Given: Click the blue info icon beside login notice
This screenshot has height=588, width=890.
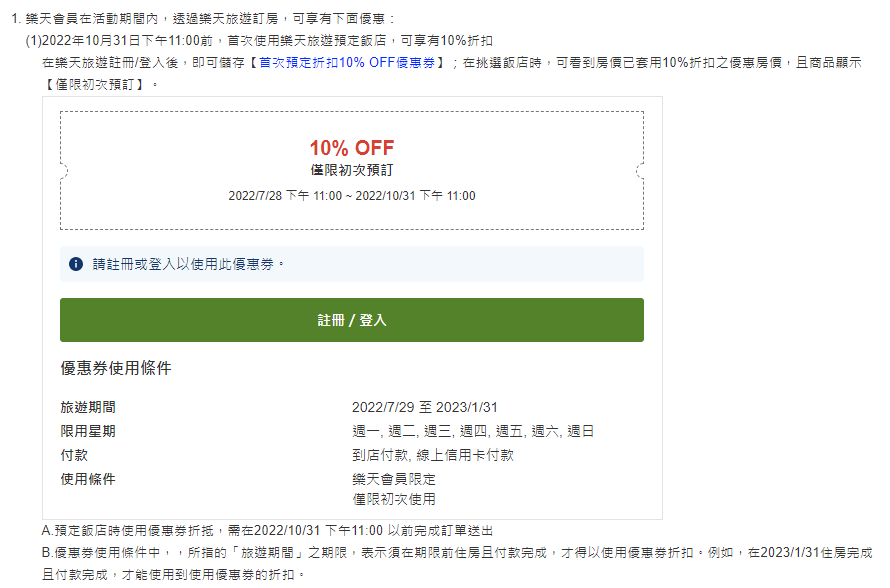Looking at the screenshot, I should point(76,264).
